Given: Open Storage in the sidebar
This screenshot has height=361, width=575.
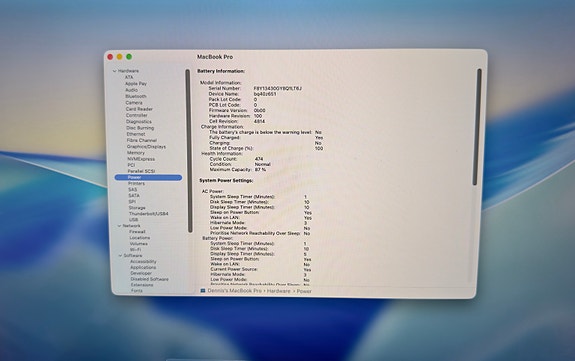Looking at the screenshot, I should [x=137, y=208].
